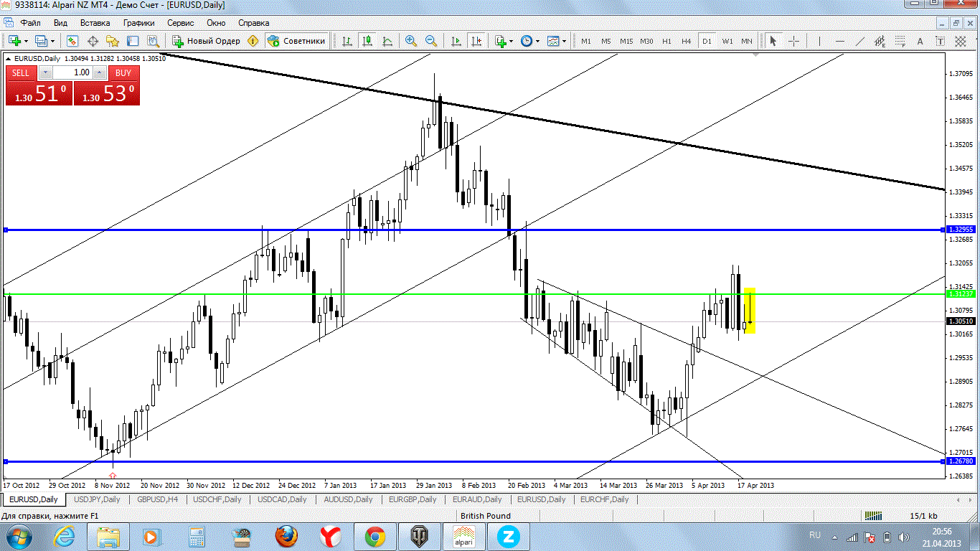Image resolution: width=980 pixels, height=551 pixels.
Task: Open the Market Watch window icon
Action: coord(72,41)
